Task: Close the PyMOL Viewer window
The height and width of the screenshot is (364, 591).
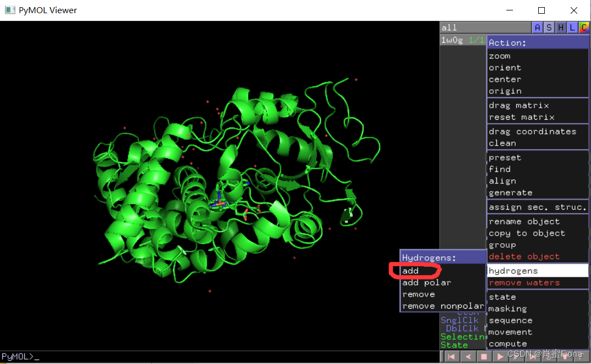Action: pyautogui.click(x=573, y=10)
